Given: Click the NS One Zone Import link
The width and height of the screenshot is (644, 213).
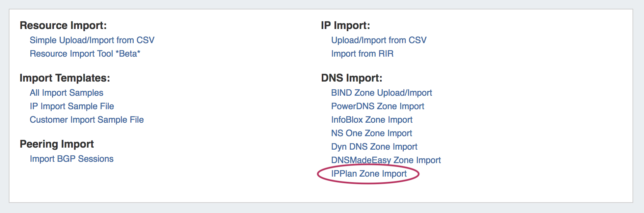Looking at the screenshot, I should pos(371,133).
